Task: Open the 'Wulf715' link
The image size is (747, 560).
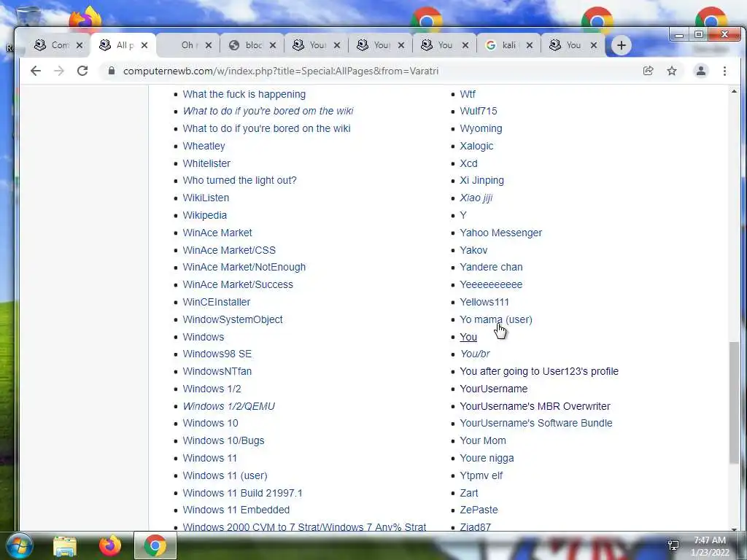Action: 478,111
